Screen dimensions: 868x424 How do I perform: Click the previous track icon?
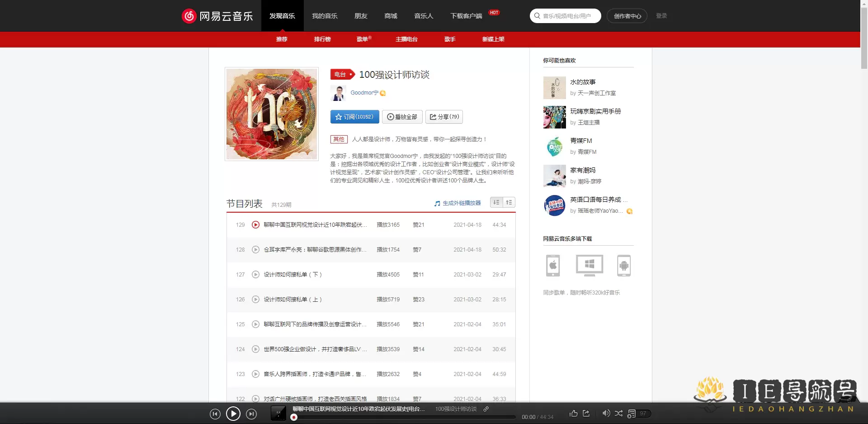click(215, 414)
